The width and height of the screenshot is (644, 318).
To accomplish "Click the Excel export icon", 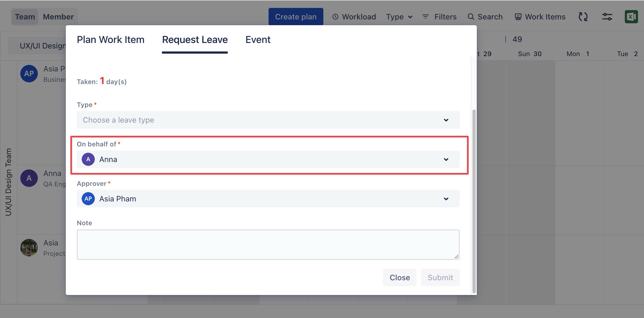I will [x=631, y=17].
